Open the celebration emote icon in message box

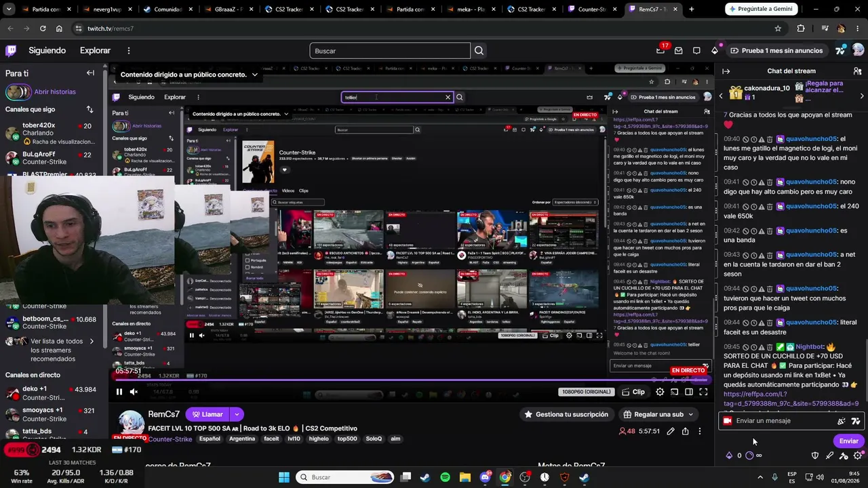click(x=842, y=421)
